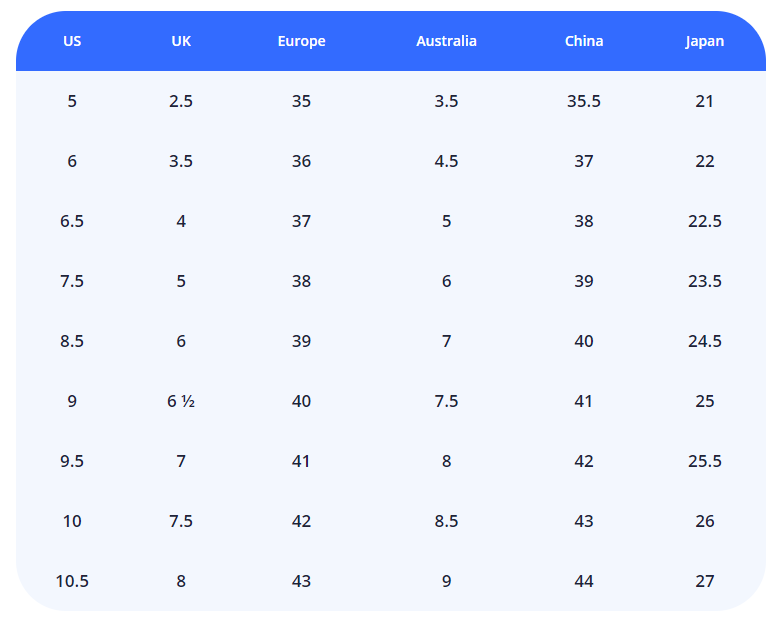774x624 pixels.
Task: Select Japan size 22.5 cell
Action: click(705, 221)
